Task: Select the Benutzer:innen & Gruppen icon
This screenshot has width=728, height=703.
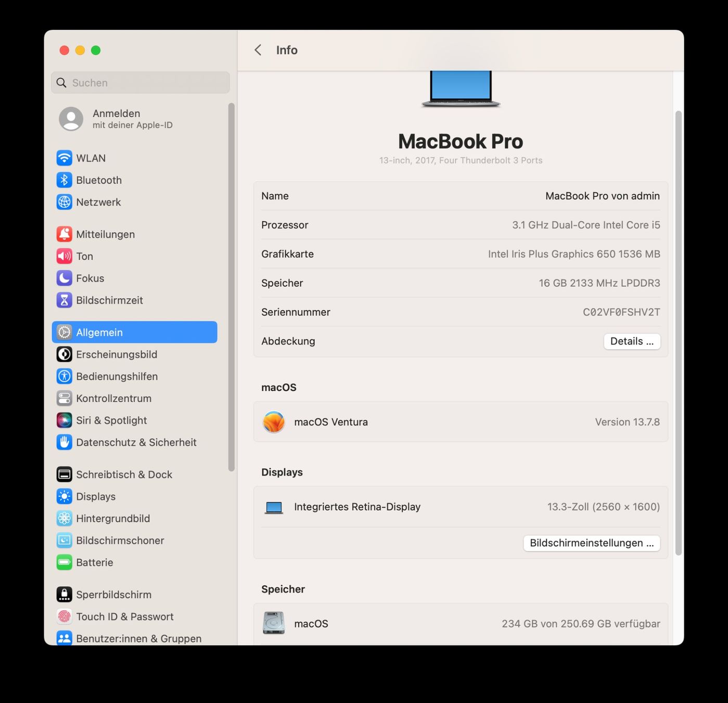Action: click(64, 638)
